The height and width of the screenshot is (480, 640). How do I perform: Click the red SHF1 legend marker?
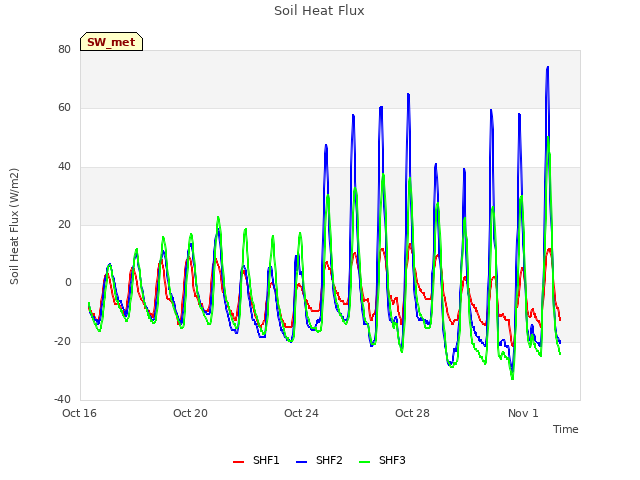click(x=238, y=462)
